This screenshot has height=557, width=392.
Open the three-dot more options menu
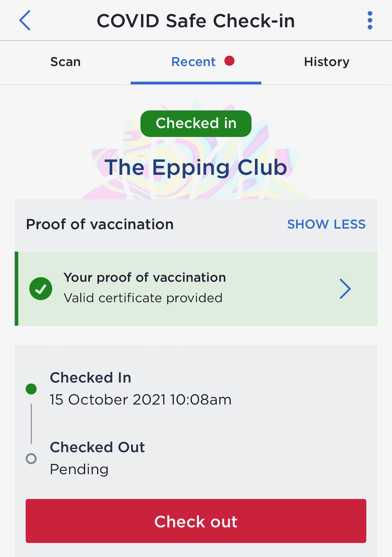pyautogui.click(x=370, y=20)
